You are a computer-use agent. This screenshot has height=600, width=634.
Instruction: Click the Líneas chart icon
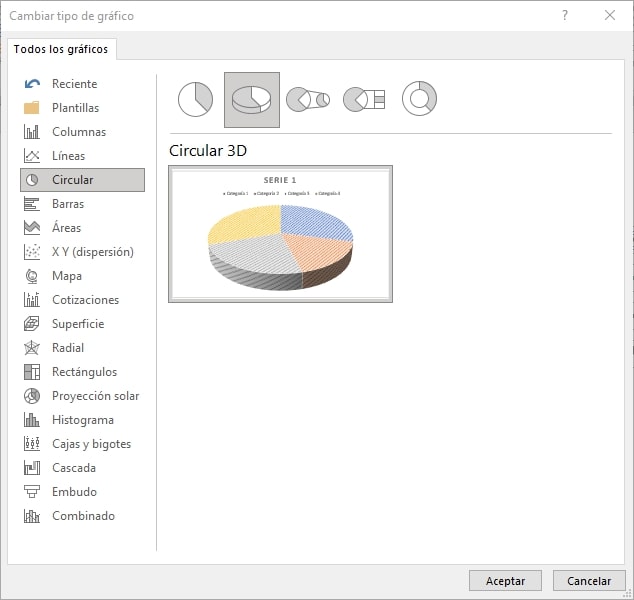coord(32,156)
